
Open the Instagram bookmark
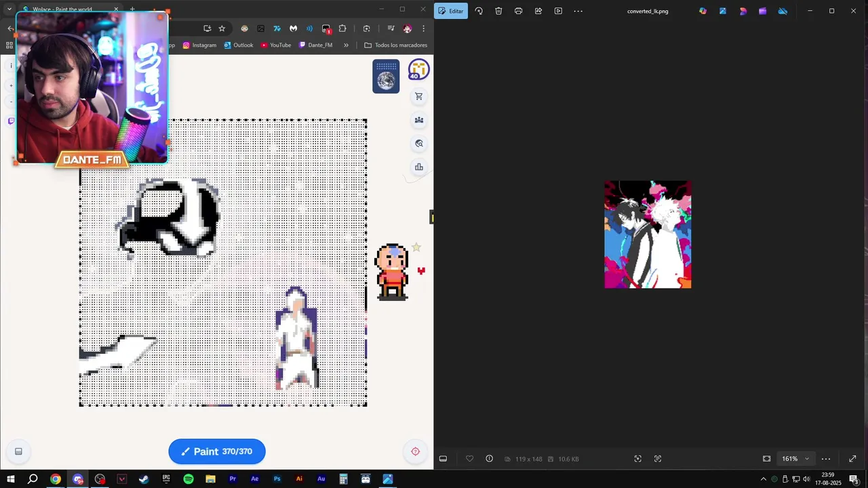click(199, 45)
